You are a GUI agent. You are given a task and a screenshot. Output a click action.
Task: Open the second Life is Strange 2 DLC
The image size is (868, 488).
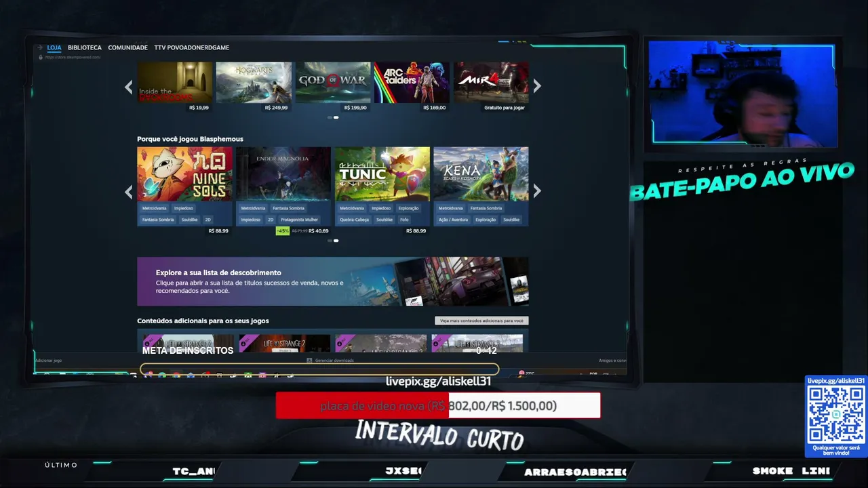click(284, 344)
